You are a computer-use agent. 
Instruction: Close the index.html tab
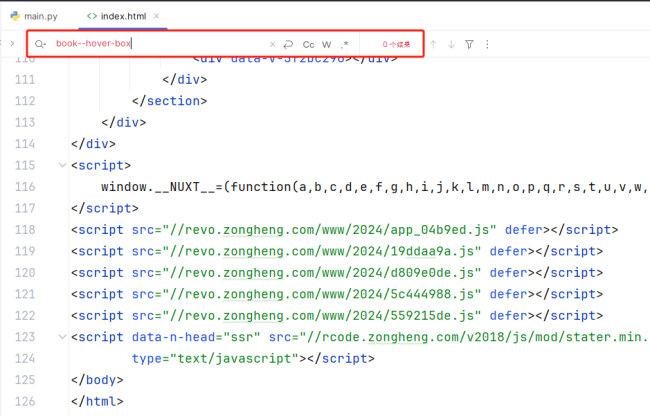[156, 16]
